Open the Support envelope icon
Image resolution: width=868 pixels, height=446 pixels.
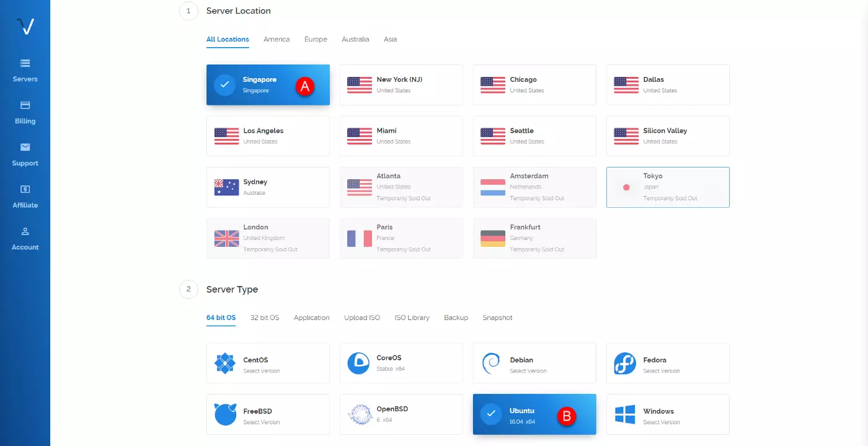coord(25,147)
